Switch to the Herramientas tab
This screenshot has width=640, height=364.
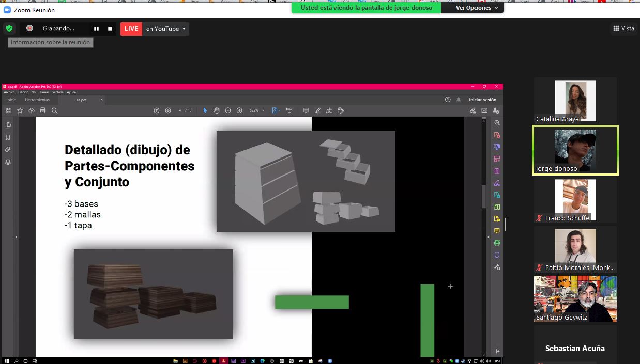click(37, 100)
